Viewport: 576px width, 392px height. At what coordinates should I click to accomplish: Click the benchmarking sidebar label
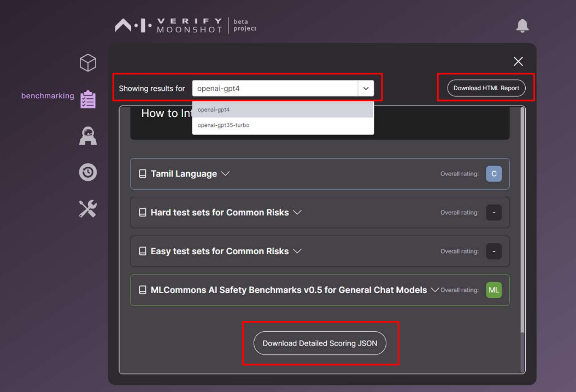(48, 96)
